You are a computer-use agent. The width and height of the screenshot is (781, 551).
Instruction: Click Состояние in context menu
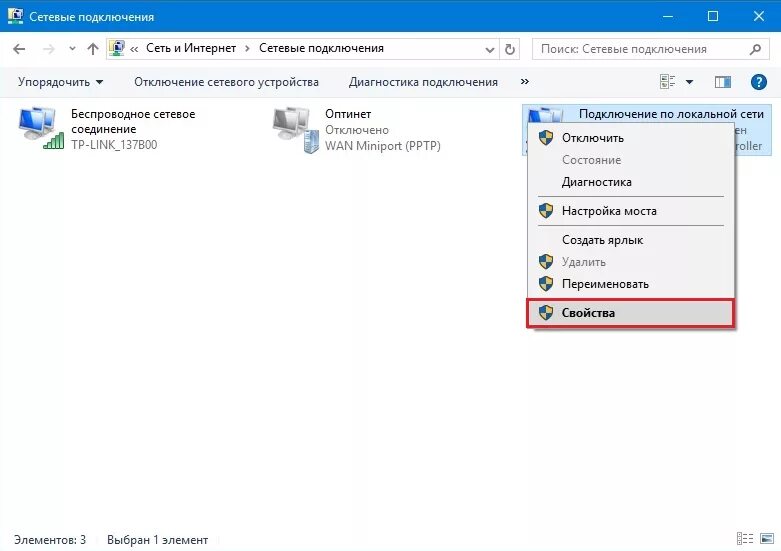[x=631, y=160]
